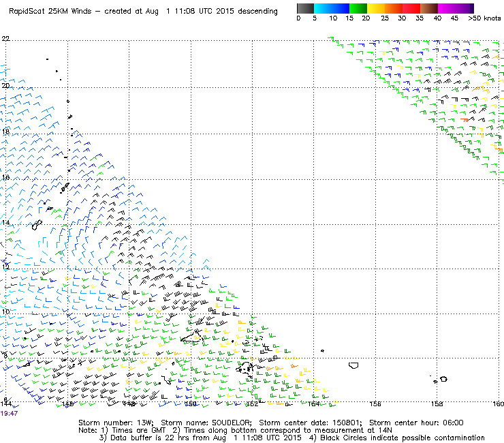Click the latitude 12 axis label

[x=5, y=266]
